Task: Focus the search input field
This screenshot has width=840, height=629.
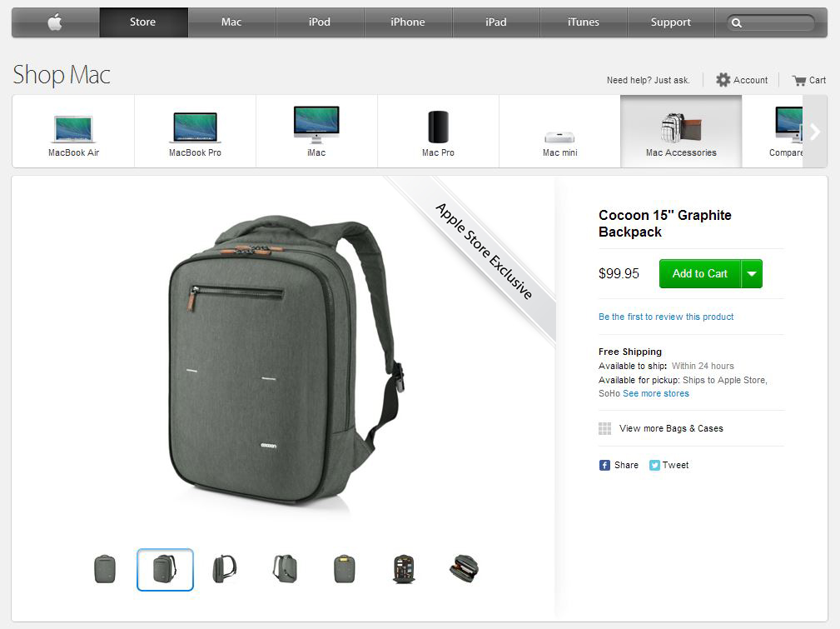Action: (778, 22)
